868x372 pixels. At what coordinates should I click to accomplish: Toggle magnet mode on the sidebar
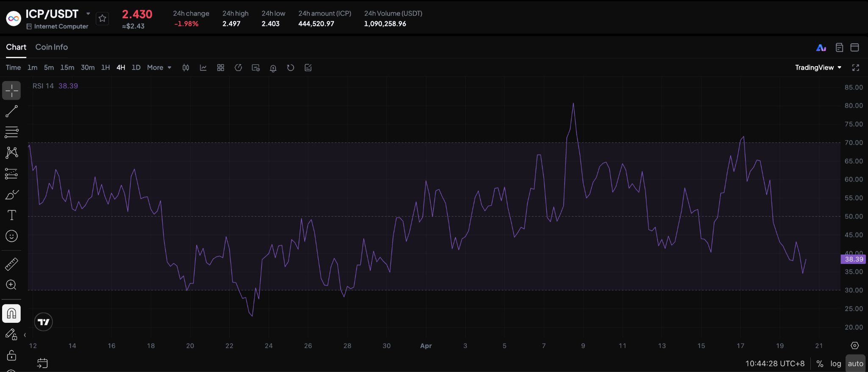coord(11,313)
